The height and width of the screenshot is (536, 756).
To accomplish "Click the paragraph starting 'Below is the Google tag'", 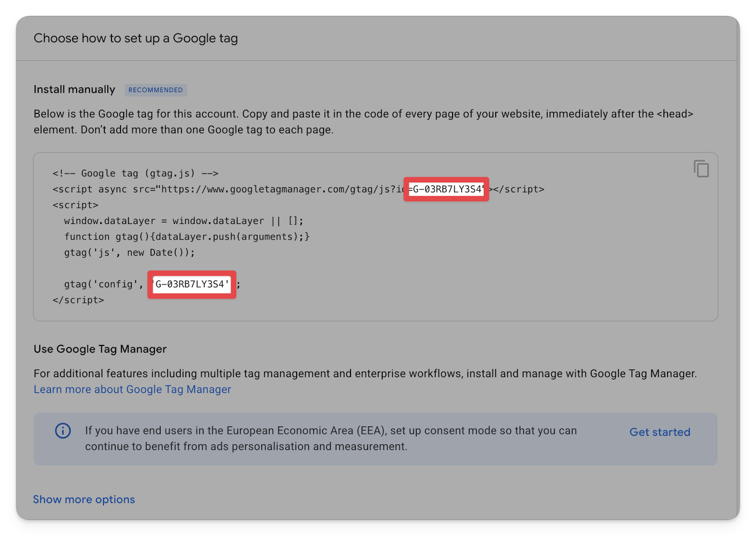I will 363,121.
